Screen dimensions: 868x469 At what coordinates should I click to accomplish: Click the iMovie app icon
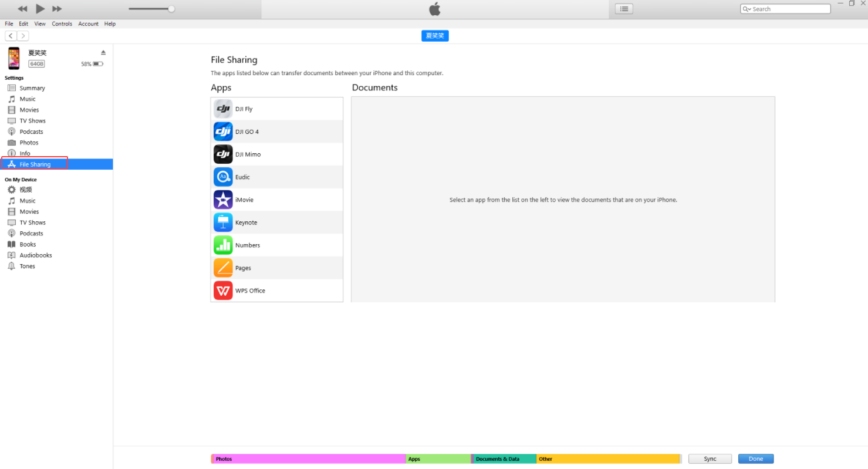pyautogui.click(x=223, y=200)
